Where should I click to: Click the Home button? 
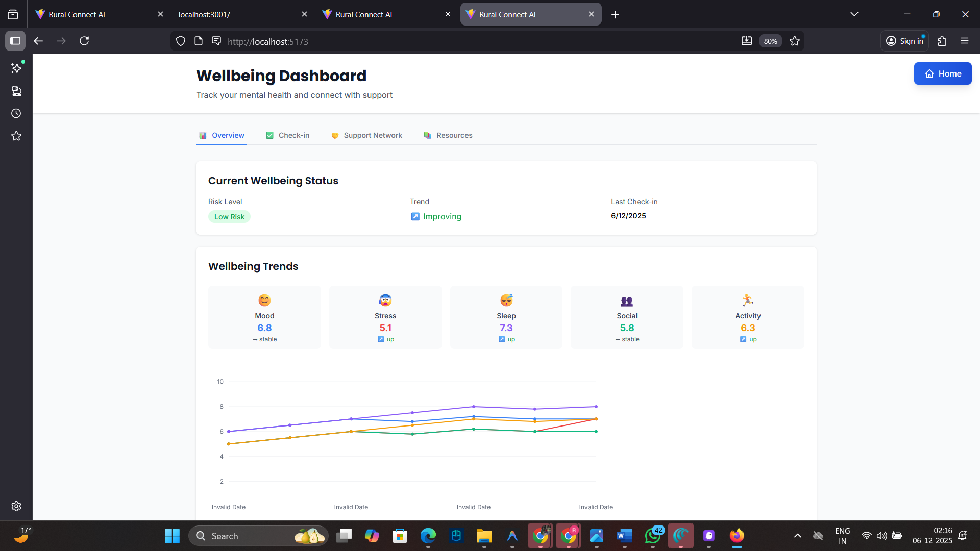(942, 73)
